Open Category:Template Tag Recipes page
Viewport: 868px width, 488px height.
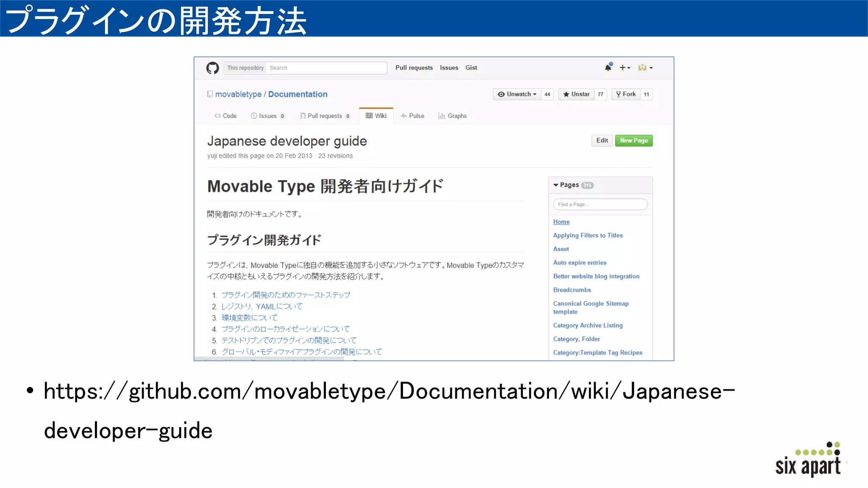(598, 352)
